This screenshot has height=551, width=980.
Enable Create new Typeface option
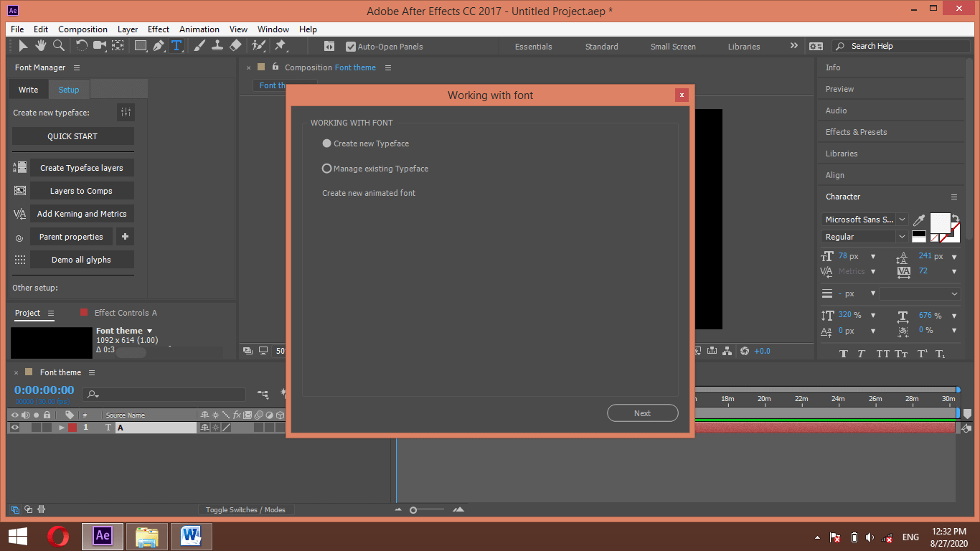(x=326, y=143)
